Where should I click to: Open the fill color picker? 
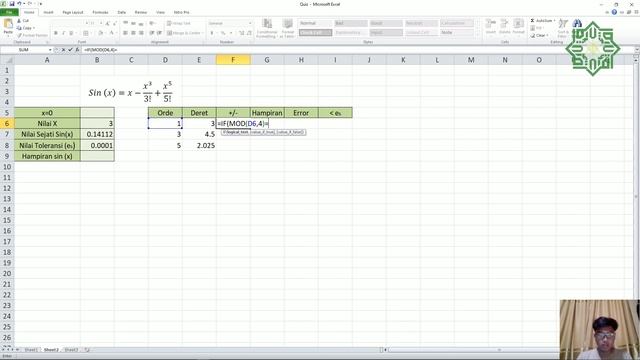click(101, 33)
